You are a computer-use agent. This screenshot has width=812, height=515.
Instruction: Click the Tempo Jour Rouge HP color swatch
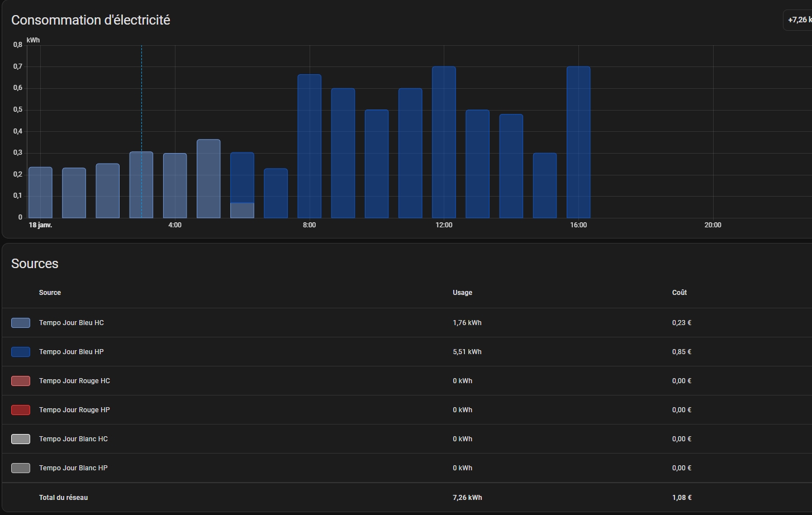[21, 410]
